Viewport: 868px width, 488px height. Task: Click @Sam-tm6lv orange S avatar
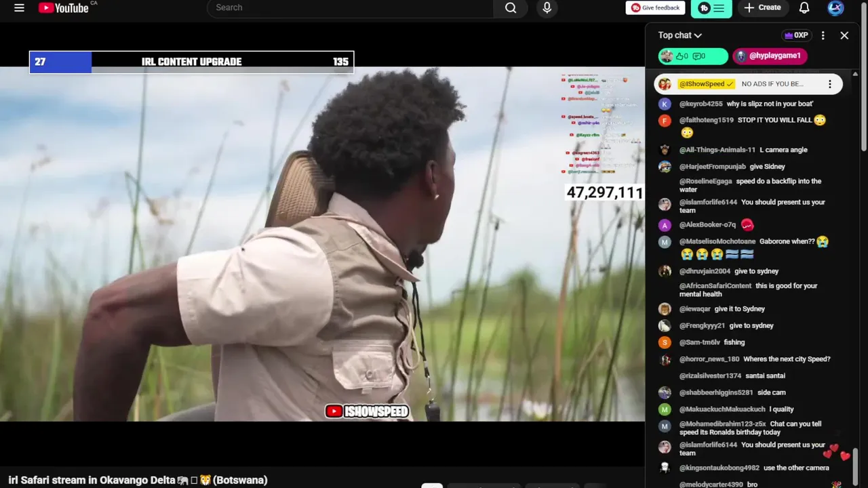(665, 343)
